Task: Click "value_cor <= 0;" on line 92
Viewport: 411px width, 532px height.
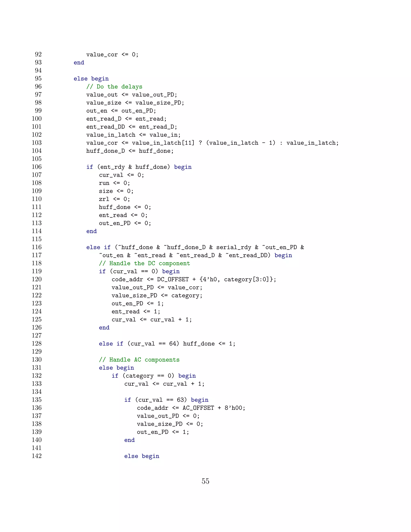Action: tap(113, 55)
